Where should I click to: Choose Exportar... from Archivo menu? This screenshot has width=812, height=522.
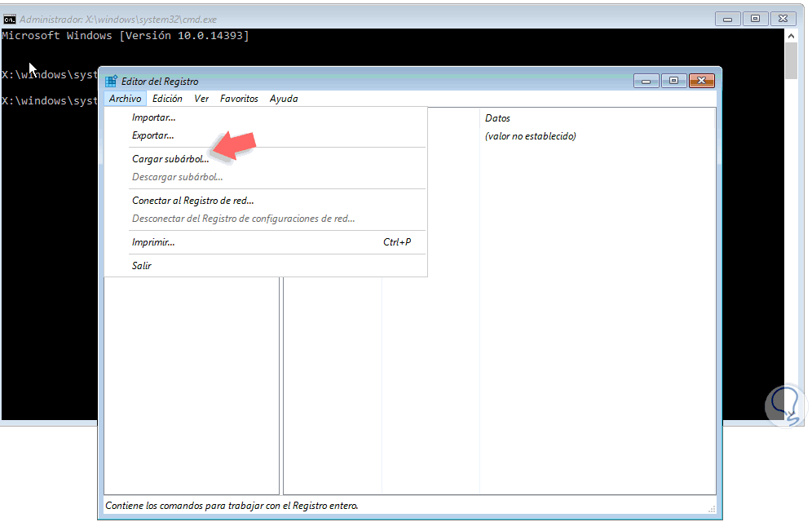(266, 135)
